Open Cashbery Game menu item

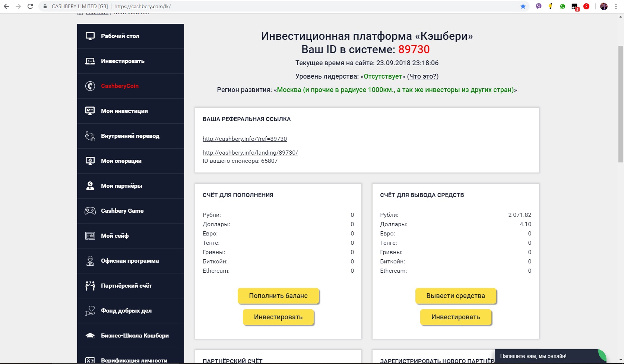pos(130,211)
